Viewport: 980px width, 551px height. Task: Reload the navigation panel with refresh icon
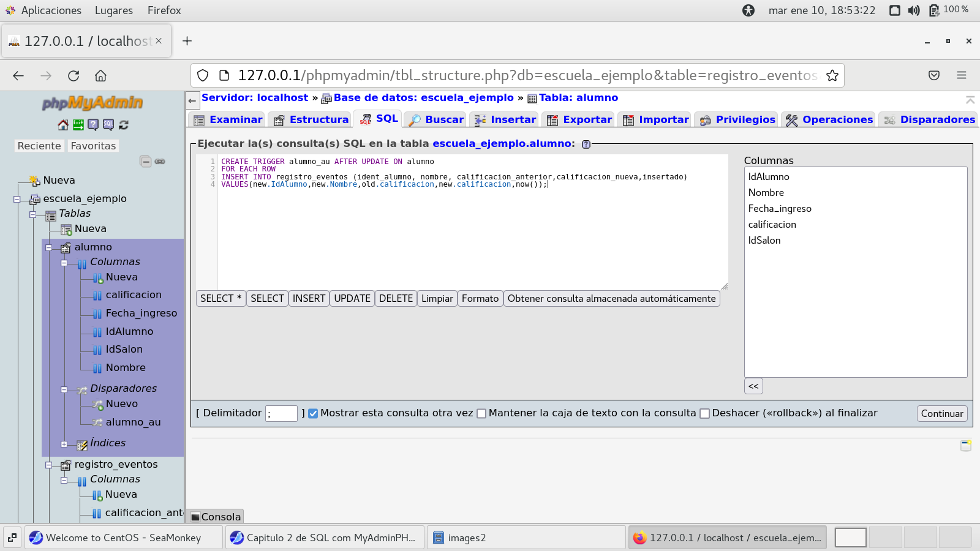[x=124, y=125]
